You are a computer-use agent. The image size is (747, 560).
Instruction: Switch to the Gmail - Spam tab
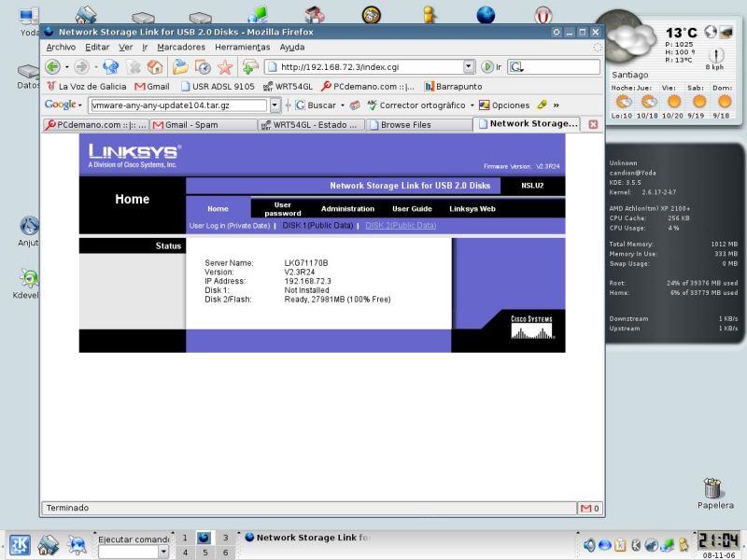pyautogui.click(x=203, y=125)
